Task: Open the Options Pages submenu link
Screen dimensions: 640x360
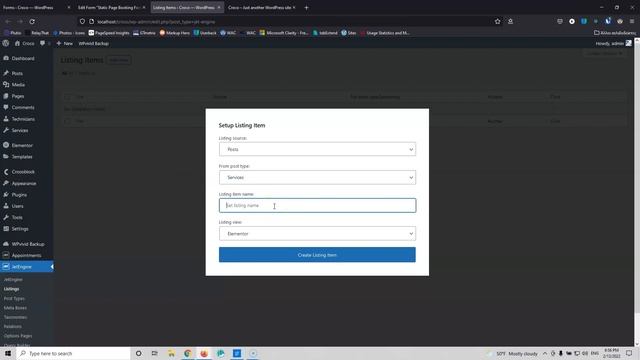Action: pos(18,336)
